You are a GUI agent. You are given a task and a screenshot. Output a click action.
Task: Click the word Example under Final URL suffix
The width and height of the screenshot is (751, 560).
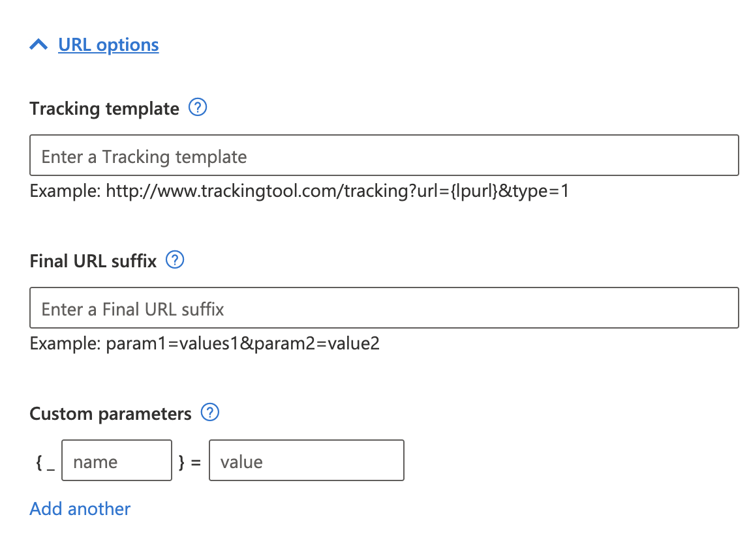coord(63,344)
